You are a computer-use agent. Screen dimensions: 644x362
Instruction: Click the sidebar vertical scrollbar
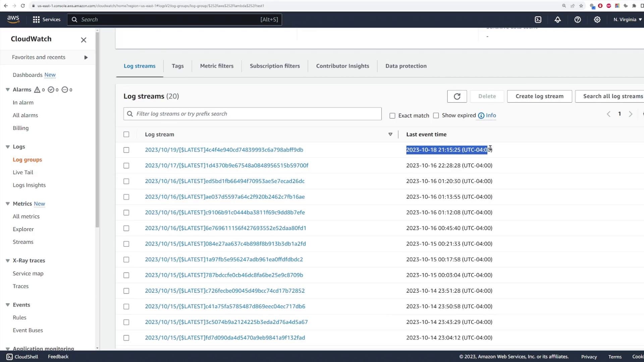pyautogui.click(x=97, y=130)
